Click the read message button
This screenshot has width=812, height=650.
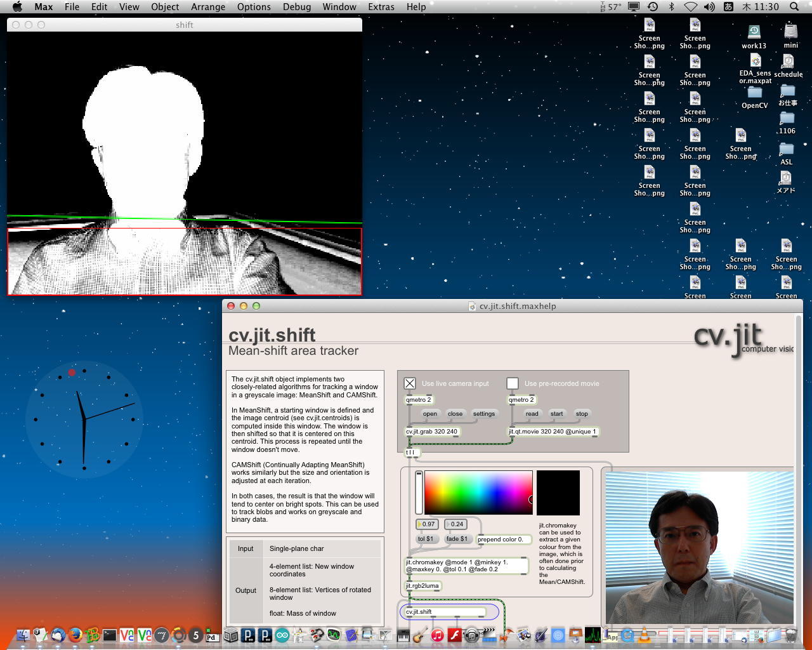click(x=532, y=414)
